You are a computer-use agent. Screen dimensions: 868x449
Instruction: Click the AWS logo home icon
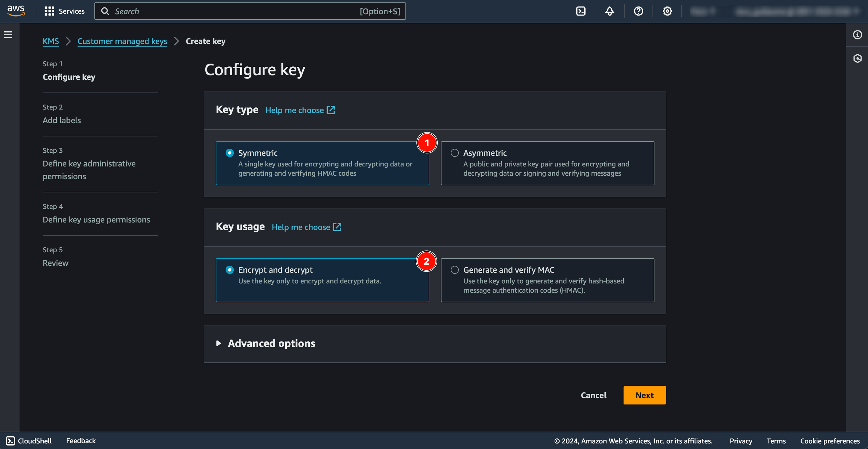click(15, 11)
